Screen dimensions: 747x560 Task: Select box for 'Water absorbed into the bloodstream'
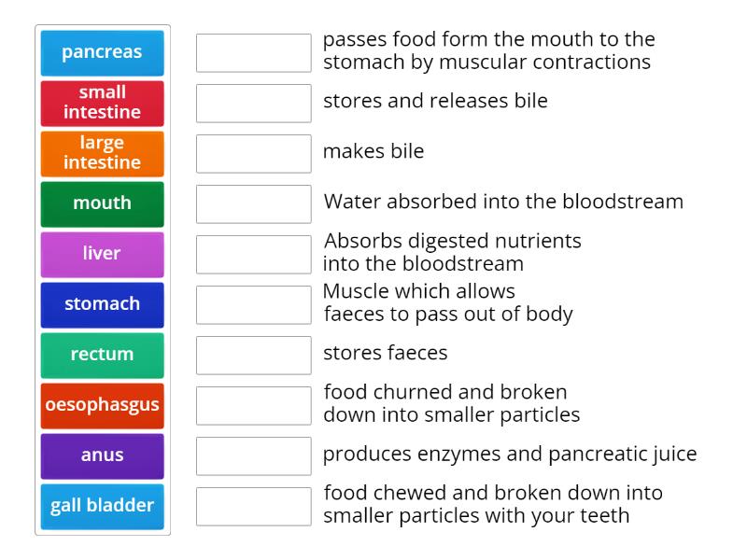[x=253, y=203]
